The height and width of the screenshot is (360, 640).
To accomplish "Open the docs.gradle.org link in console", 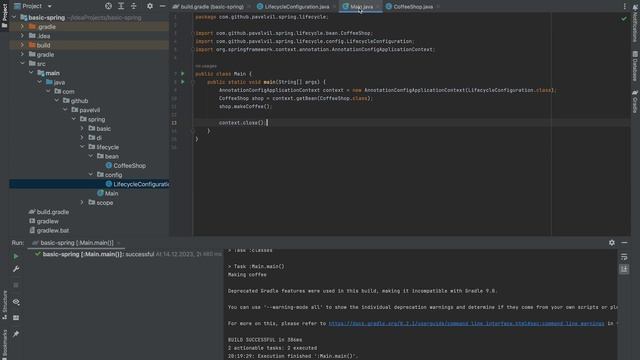I will [466, 323].
